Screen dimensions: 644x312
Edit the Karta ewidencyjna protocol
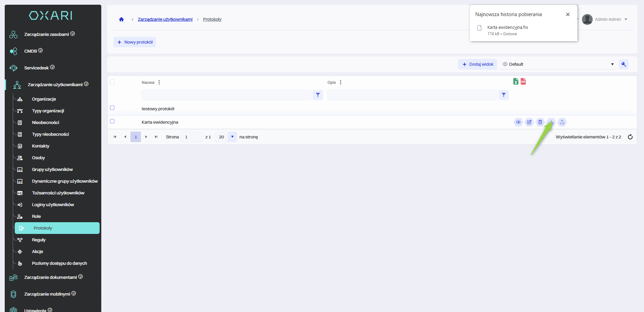pyautogui.click(x=529, y=122)
